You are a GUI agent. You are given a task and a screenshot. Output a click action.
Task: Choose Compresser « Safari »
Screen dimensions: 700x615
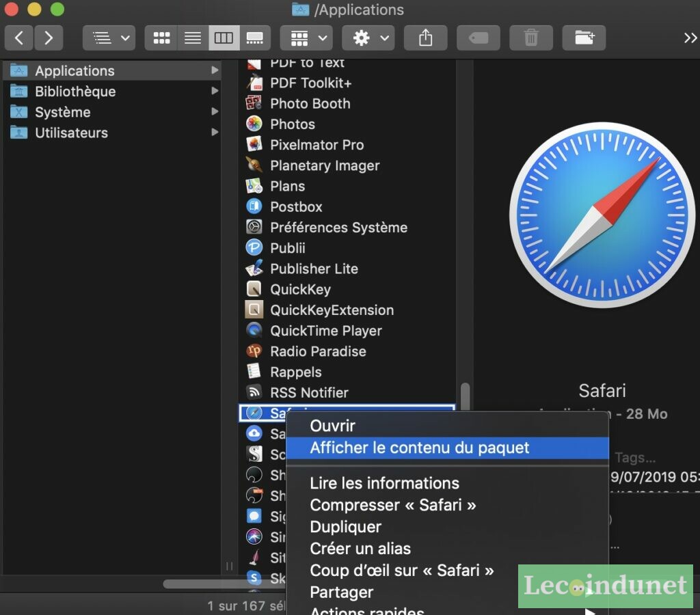[447, 505]
